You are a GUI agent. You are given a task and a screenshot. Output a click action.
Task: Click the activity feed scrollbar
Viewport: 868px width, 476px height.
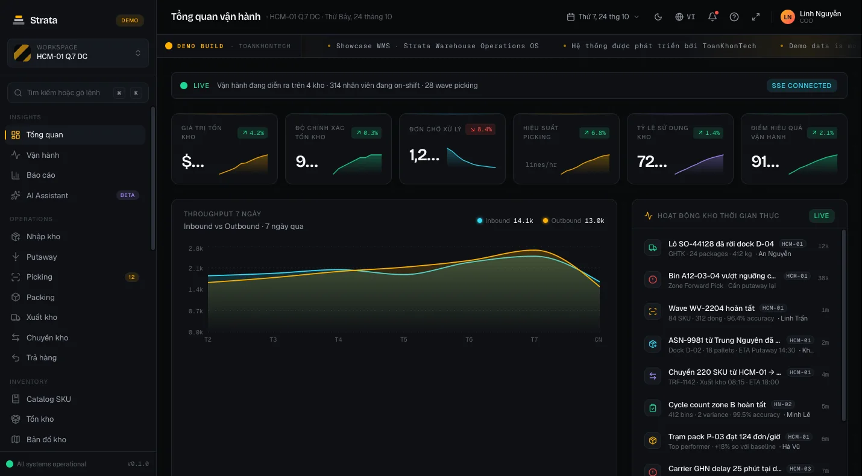(843, 325)
